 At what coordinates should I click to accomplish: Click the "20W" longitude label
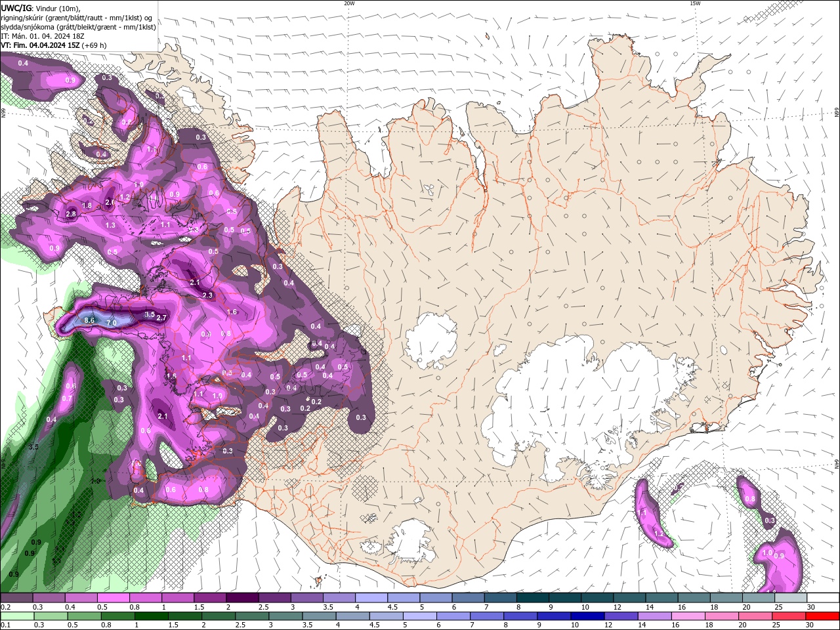[349, 3]
